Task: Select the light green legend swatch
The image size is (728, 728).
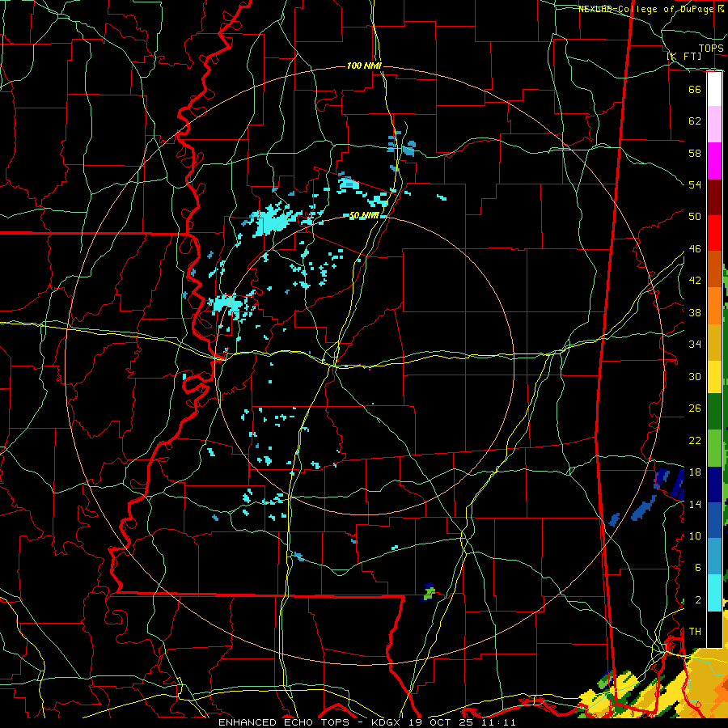Action: click(x=714, y=448)
